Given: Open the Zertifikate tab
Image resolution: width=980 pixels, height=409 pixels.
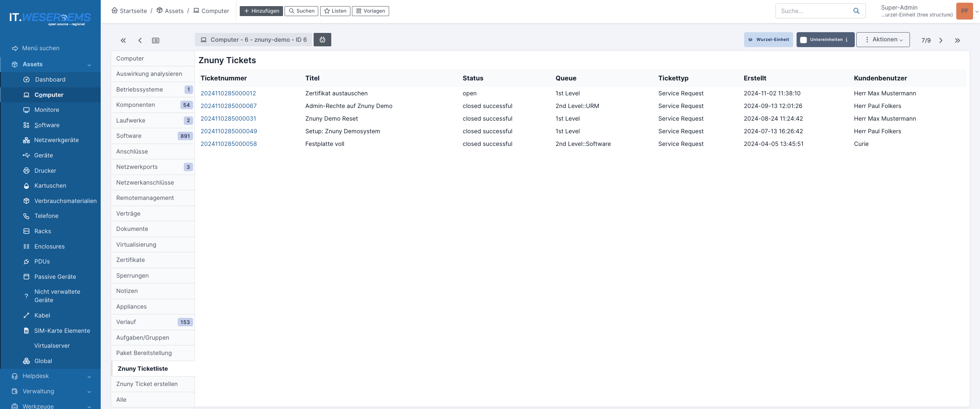Looking at the screenshot, I should pyautogui.click(x=153, y=260).
